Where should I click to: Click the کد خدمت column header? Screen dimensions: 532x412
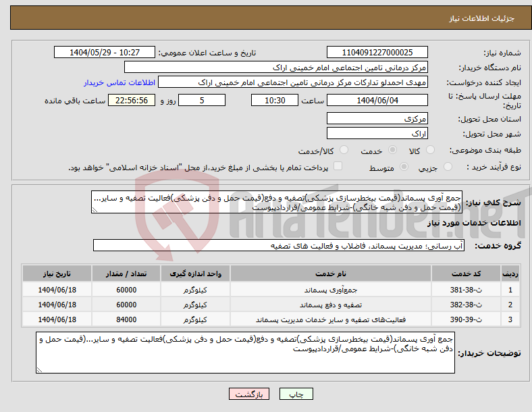(466, 274)
